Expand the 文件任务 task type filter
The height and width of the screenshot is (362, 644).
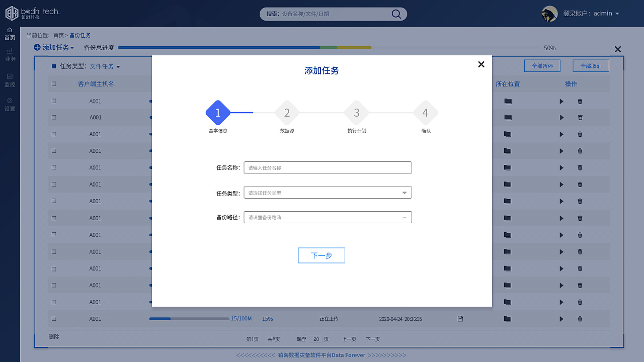pos(105,66)
